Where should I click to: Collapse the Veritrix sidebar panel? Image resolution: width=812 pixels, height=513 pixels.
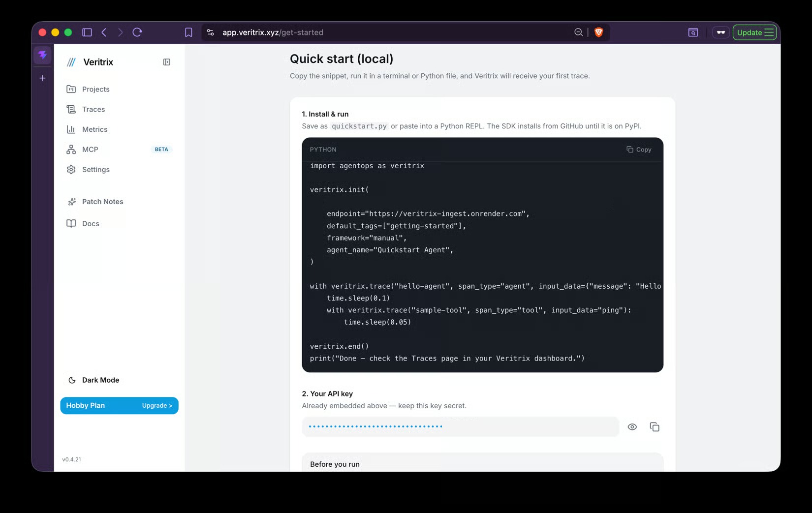167,62
